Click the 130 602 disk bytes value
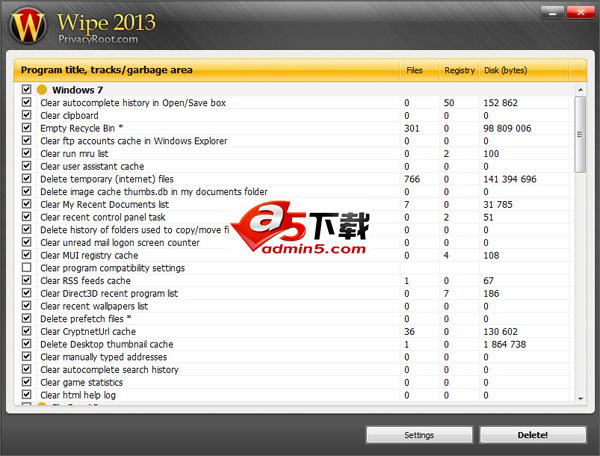The height and width of the screenshot is (456, 600). [x=500, y=332]
